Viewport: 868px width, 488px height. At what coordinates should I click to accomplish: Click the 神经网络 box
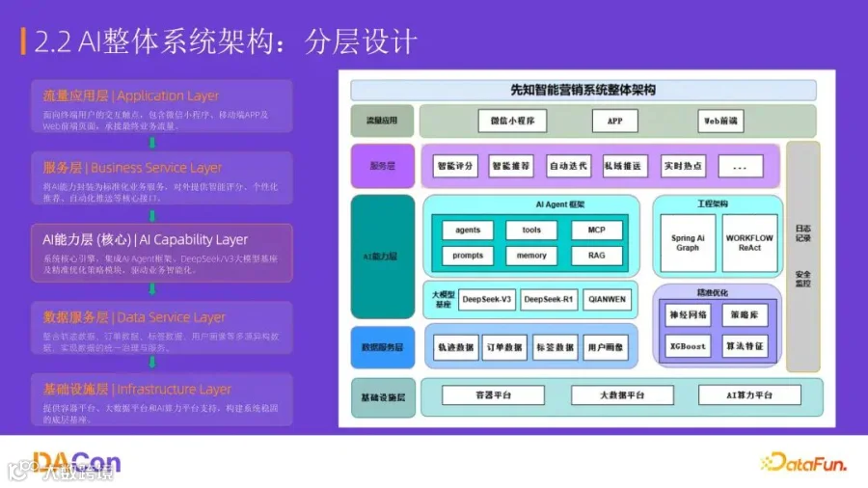[x=688, y=314]
